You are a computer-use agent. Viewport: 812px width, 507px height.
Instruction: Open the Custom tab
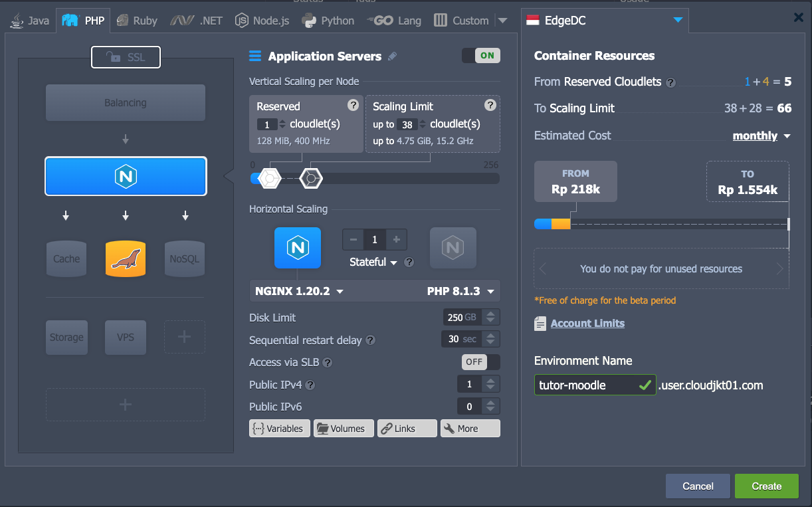[461, 21]
